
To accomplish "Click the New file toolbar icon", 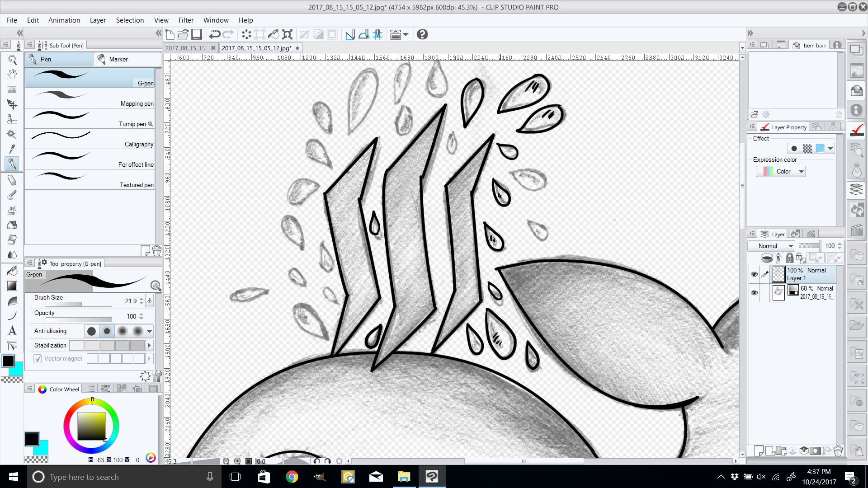I will click(170, 34).
